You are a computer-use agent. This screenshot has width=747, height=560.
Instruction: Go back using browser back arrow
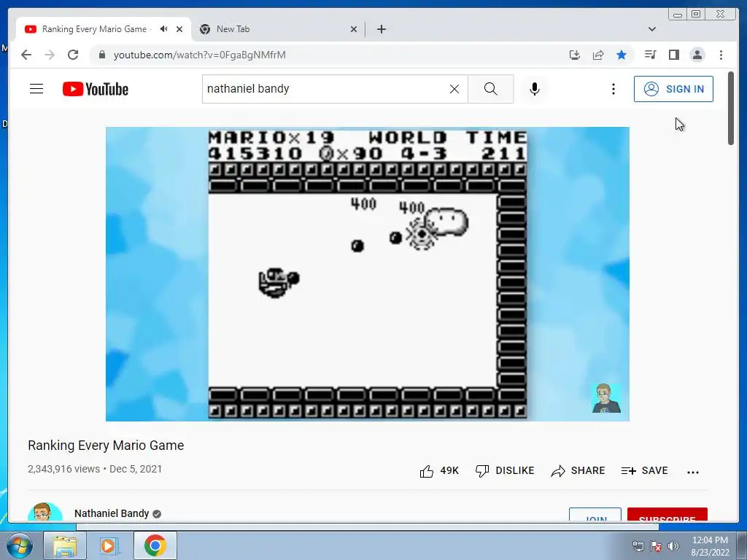pos(26,55)
